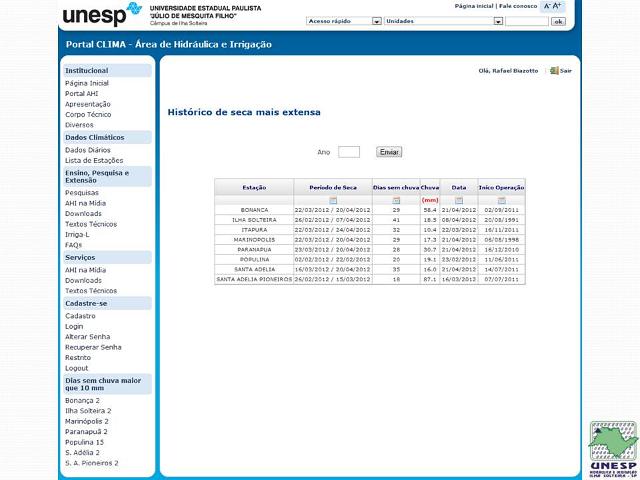Click the calendar icon under Dias sem chuva

click(396, 201)
